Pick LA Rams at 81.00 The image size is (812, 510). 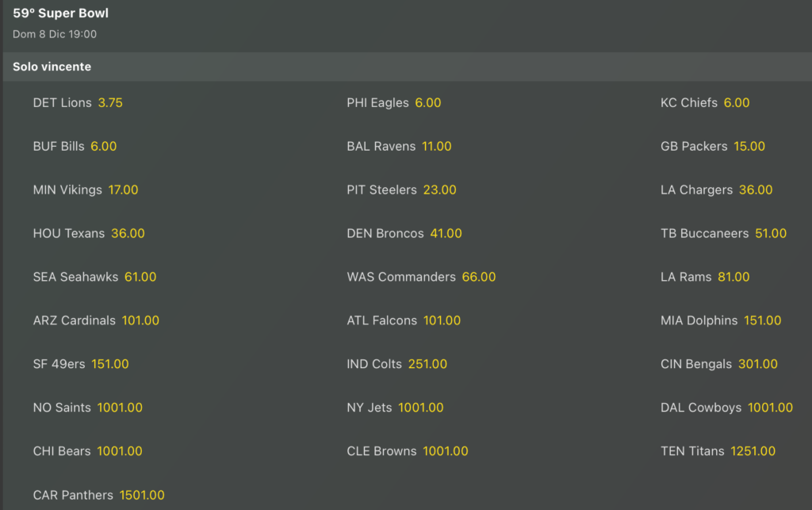[733, 278]
